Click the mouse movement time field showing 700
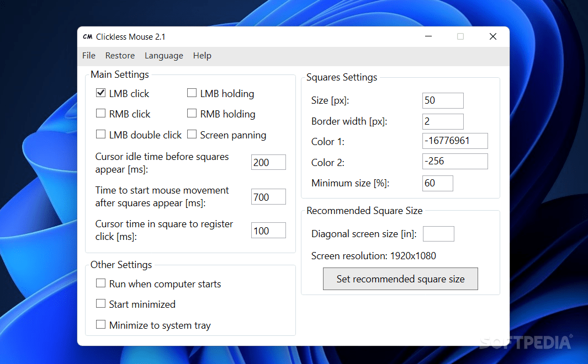Viewport: 588px width, 364px height. (x=268, y=196)
